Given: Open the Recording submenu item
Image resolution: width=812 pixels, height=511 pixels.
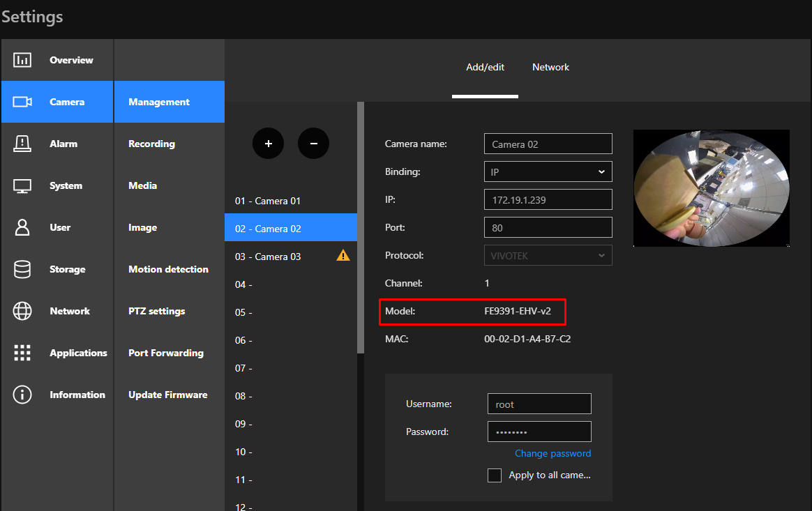Looking at the screenshot, I should tap(151, 144).
